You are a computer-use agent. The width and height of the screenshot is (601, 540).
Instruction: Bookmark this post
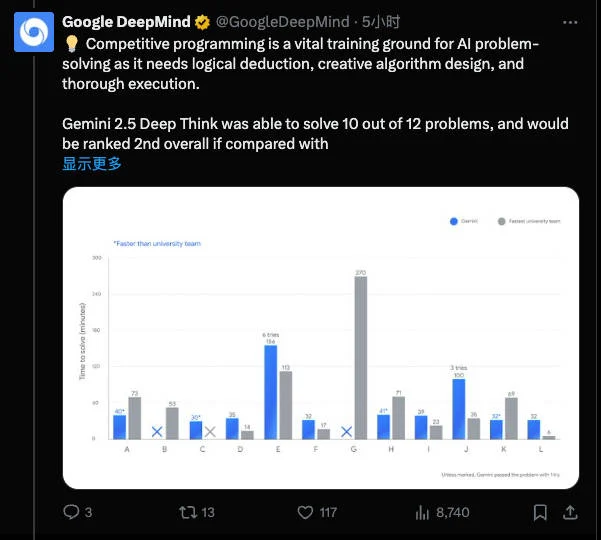pos(540,512)
